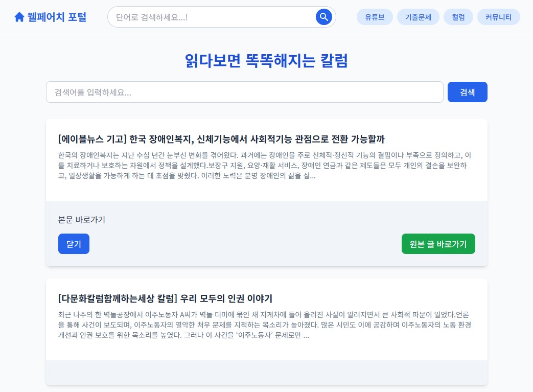Click the gray footer area of the second article card
533x392 pixels.
pyautogui.click(x=266, y=373)
